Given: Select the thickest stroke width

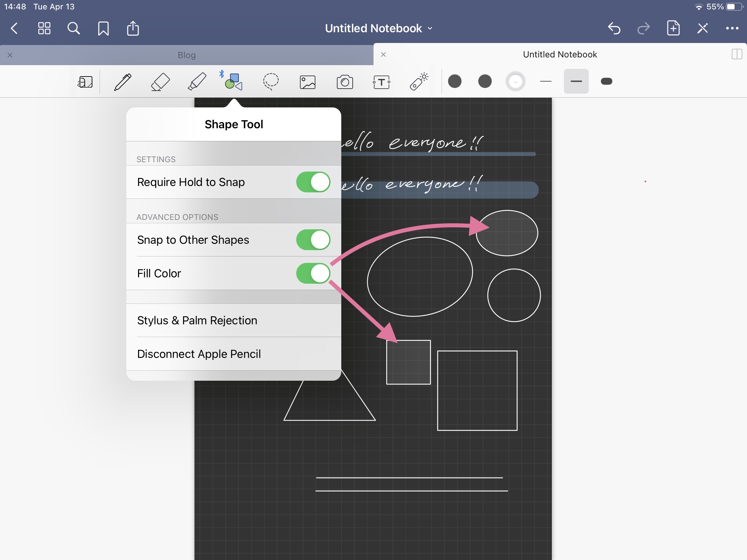Looking at the screenshot, I should (606, 81).
